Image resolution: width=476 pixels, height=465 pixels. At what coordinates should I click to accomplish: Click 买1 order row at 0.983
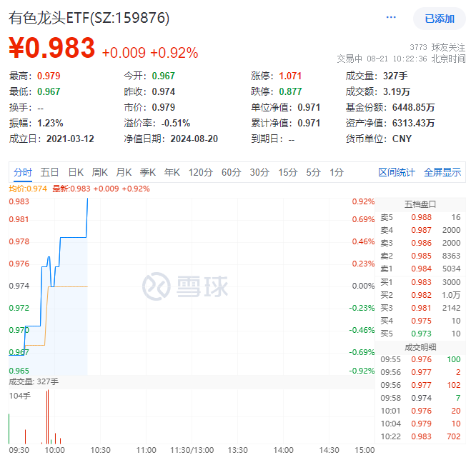point(420,282)
